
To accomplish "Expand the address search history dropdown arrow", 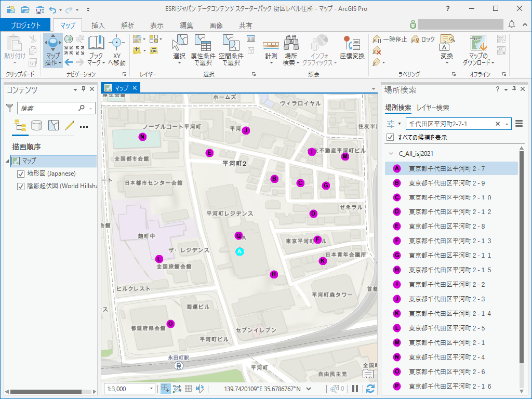I will tap(507, 124).
